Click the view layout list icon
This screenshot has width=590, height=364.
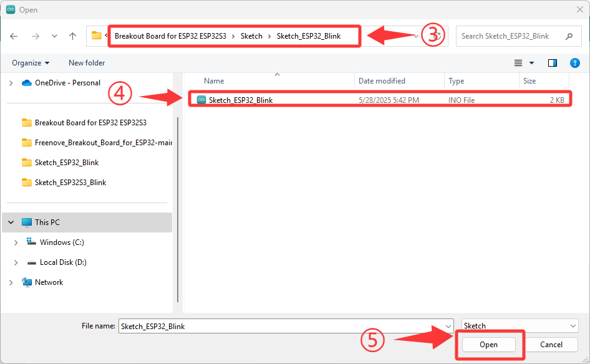pos(518,63)
